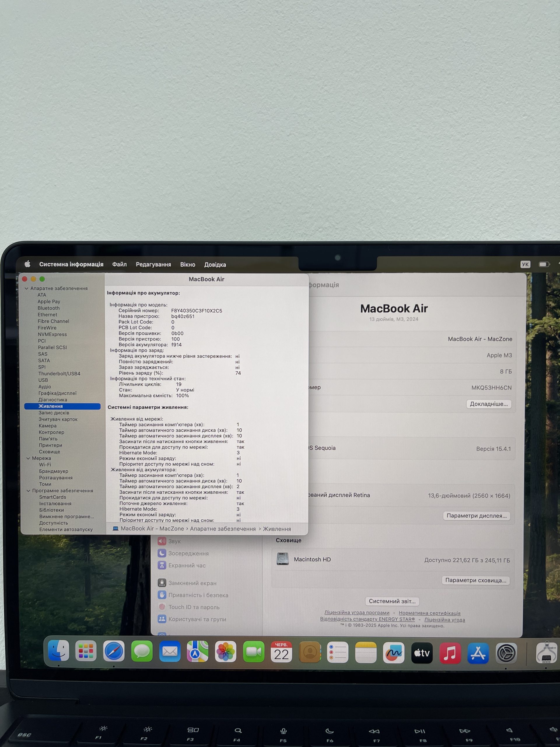
Task: Open App Store in the Dock
Action: [478, 653]
